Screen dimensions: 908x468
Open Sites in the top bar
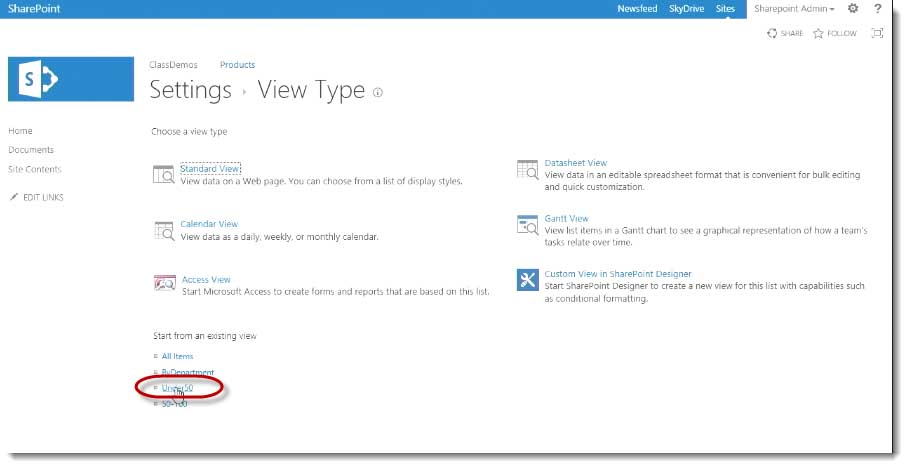725,9
